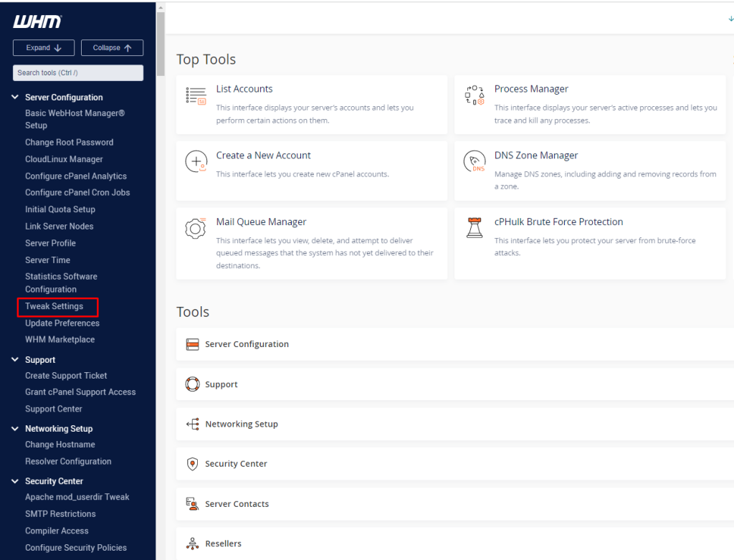Collapse the Server Configuration sidebar section

point(15,97)
